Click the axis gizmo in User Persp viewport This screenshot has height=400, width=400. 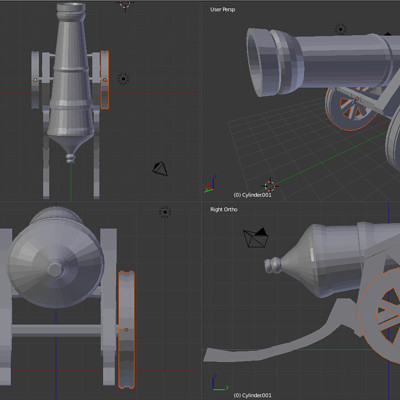point(210,184)
